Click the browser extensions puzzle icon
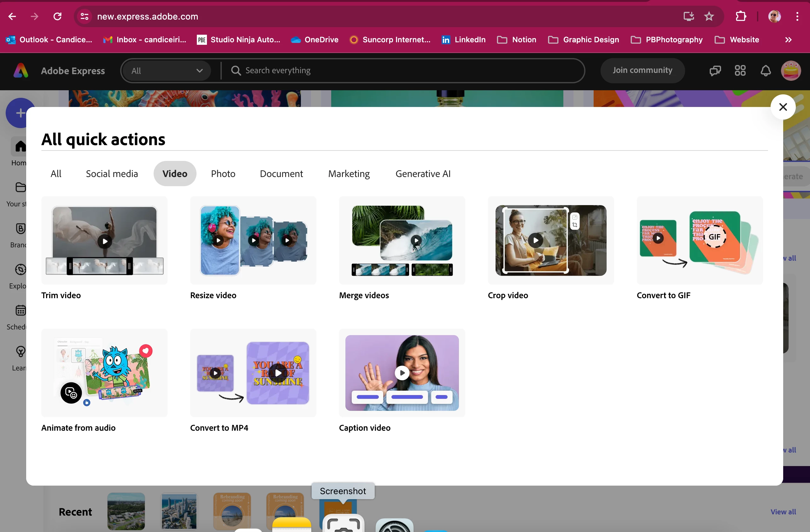Viewport: 810px width, 532px height. tap(741, 16)
